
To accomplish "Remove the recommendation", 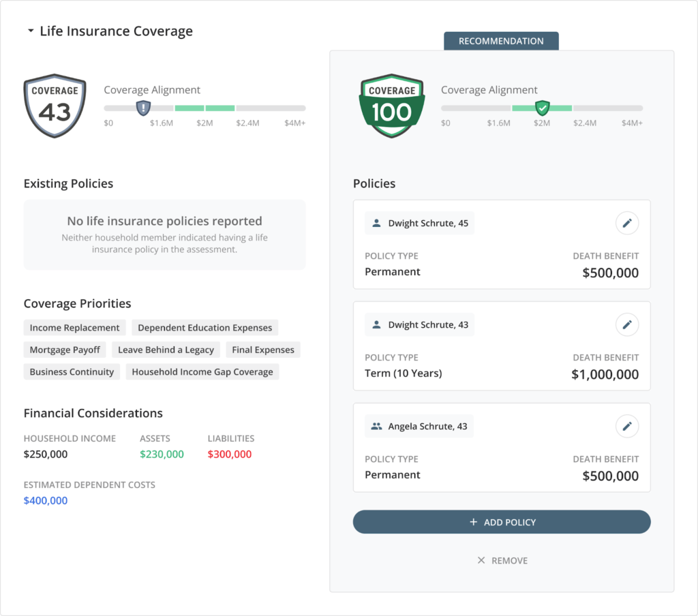I will click(x=502, y=560).
